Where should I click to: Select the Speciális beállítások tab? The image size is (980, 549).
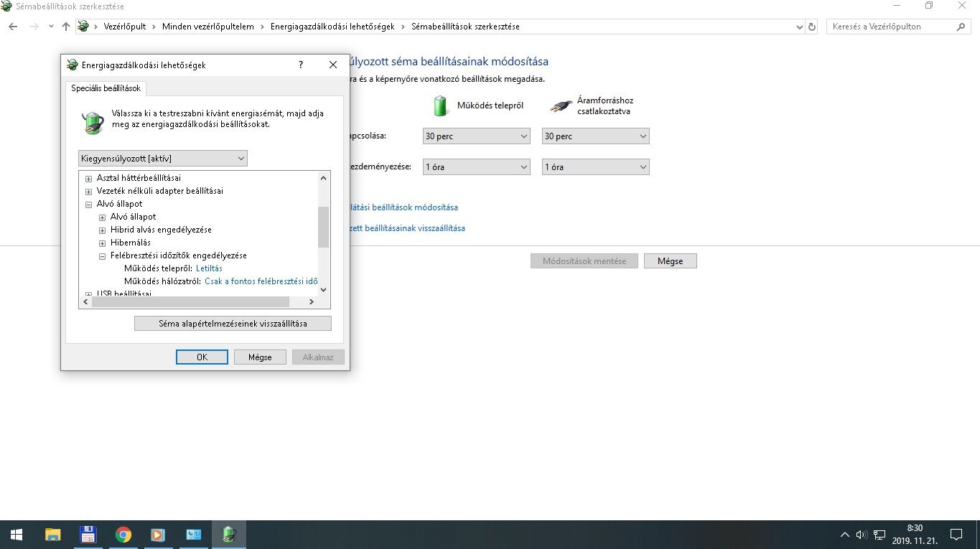[x=106, y=88]
